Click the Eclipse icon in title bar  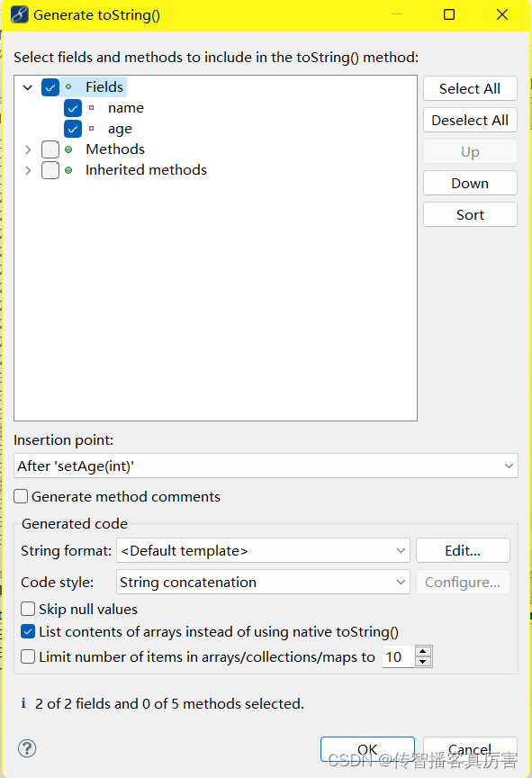pos(19,14)
